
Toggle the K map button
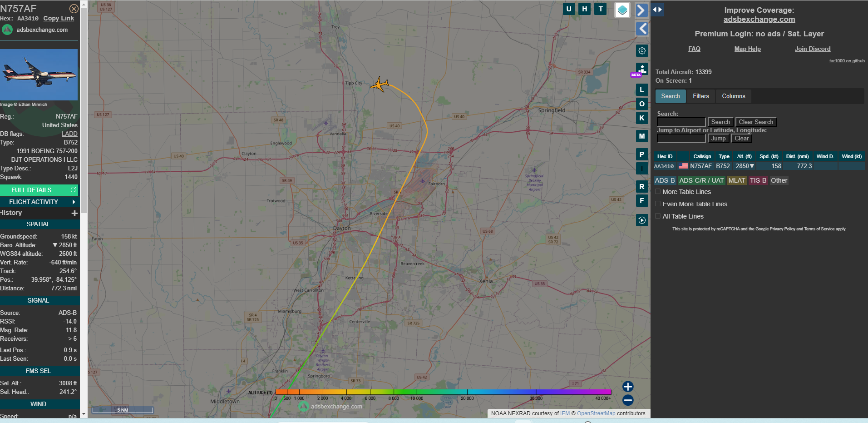click(642, 118)
